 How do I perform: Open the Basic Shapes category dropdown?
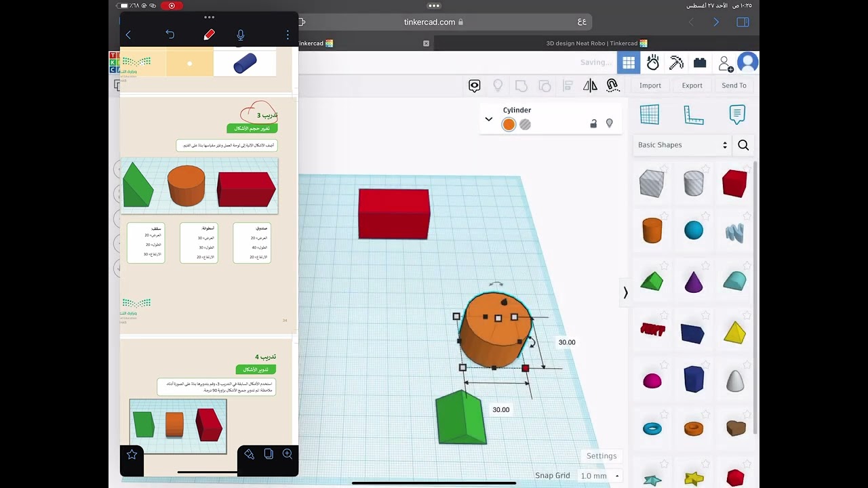(682, 145)
